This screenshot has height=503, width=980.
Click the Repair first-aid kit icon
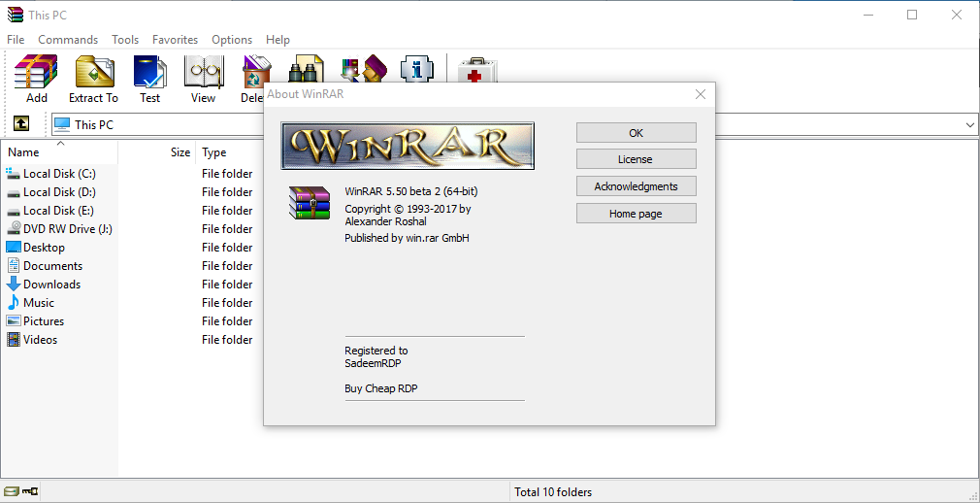pos(477,69)
